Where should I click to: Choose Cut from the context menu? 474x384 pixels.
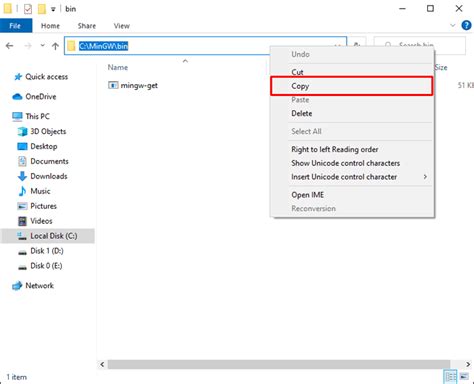352,72
